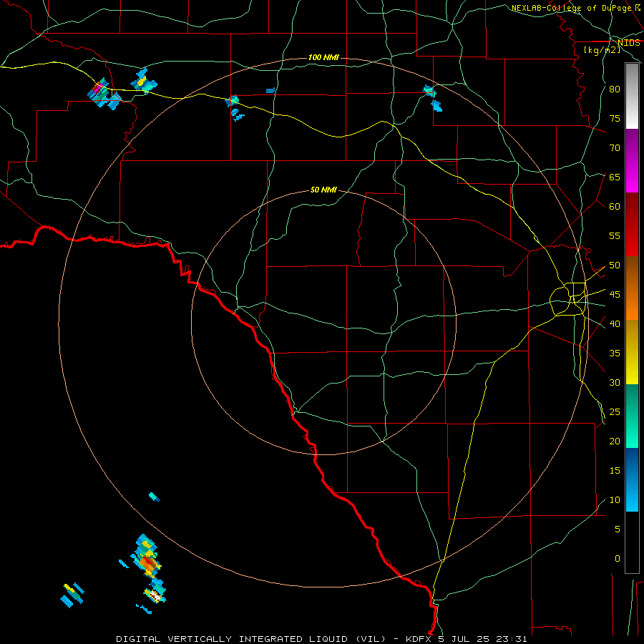The height and width of the screenshot is (644, 644).
Task: Click the "10" value on the scale
Action: (615, 500)
